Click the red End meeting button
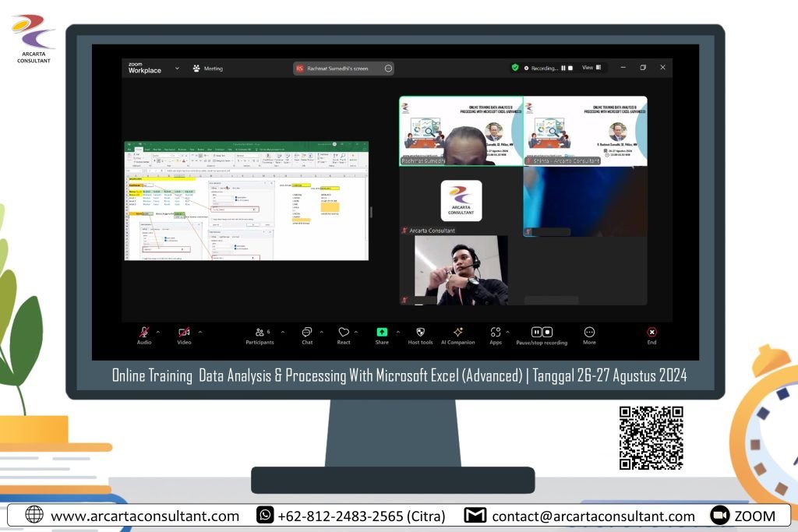This screenshot has width=798, height=532. 651,333
